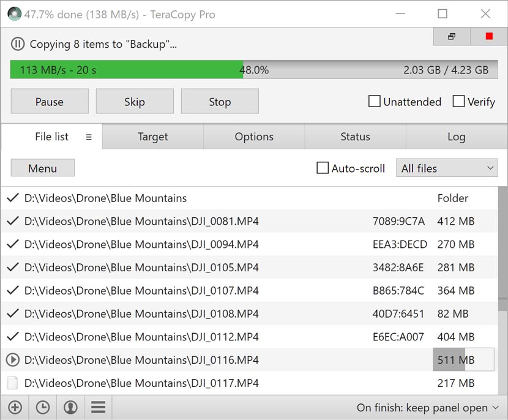Enable the Unattended checkbox
Viewport: 508px width, 420px height.
pos(374,102)
